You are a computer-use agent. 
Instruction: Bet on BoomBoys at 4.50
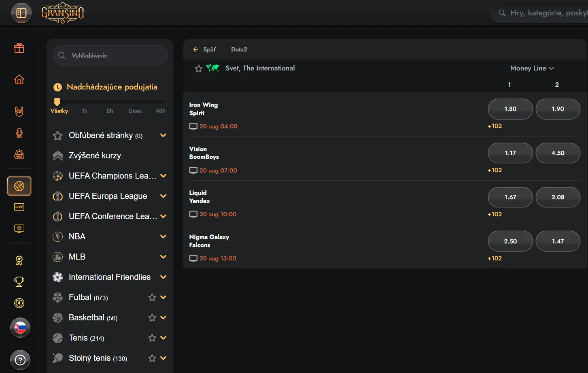point(558,153)
